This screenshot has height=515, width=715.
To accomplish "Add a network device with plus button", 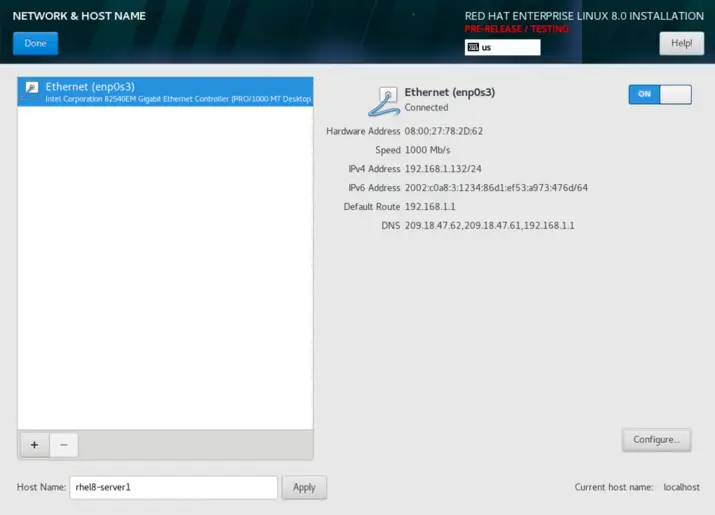I will coord(33,445).
